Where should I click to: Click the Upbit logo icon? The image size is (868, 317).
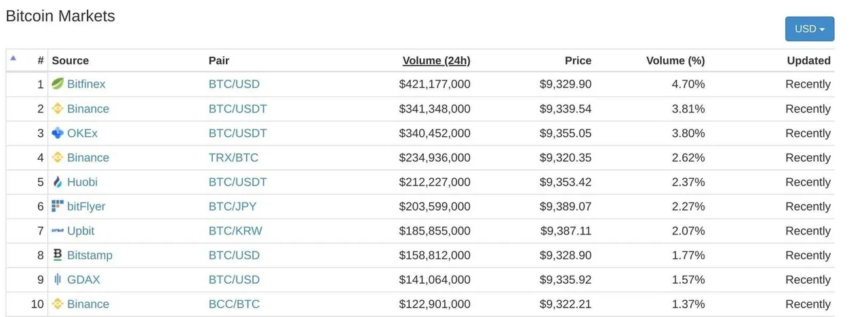click(58, 230)
